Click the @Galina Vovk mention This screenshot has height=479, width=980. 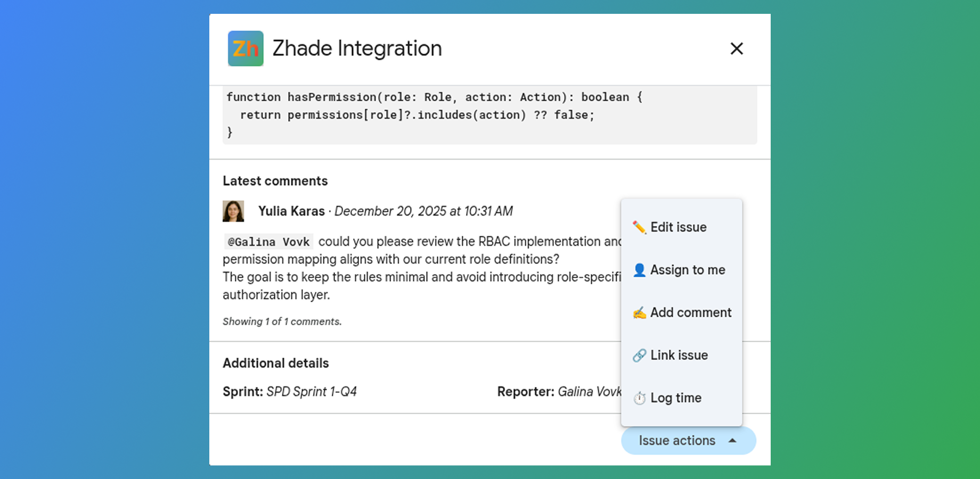coord(268,241)
